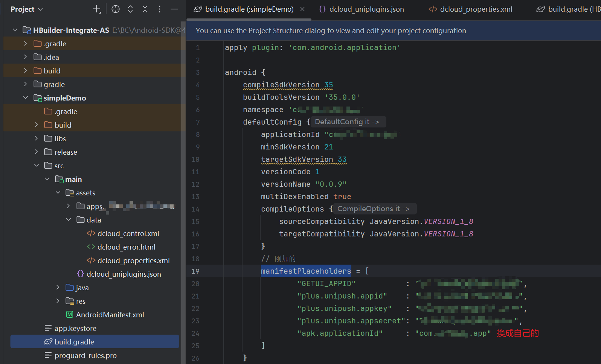Close the build.gradle (:simpleDemo) tab
Viewport: 601px width, 364px height.
coord(302,9)
